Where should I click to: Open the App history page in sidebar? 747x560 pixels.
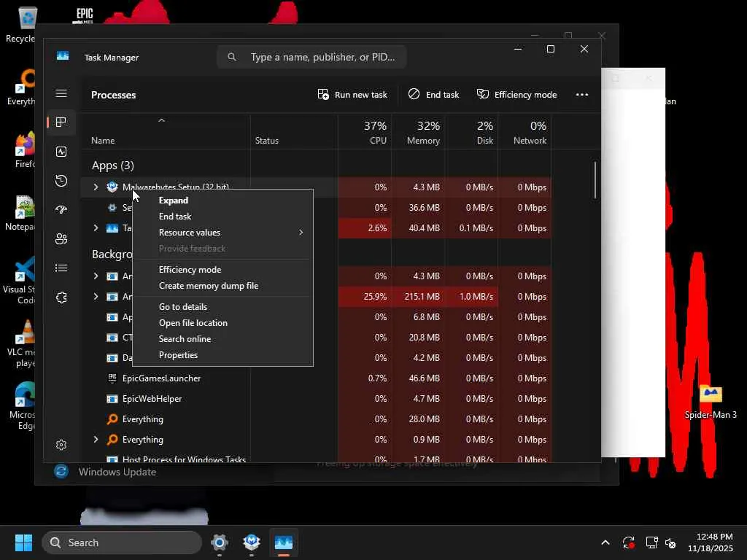click(x=61, y=181)
